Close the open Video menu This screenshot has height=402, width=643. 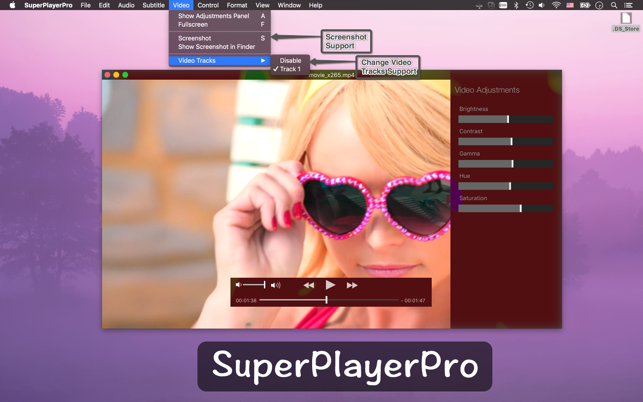coord(181,5)
